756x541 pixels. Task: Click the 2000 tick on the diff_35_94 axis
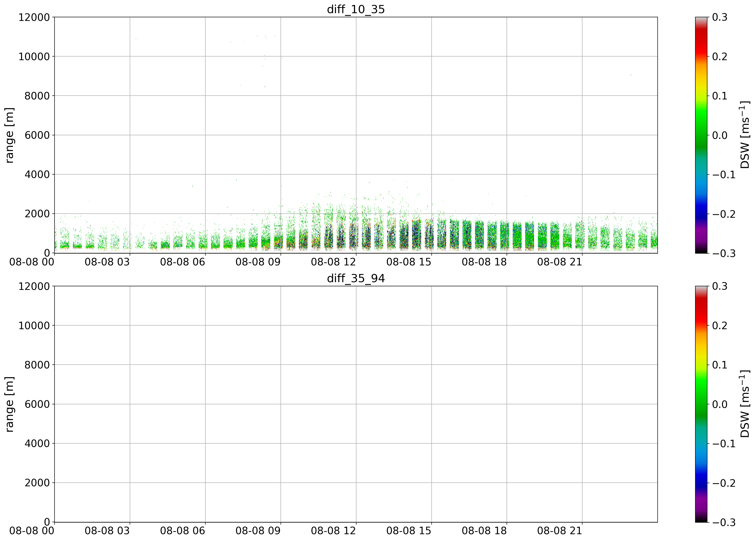pyautogui.click(x=37, y=483)
